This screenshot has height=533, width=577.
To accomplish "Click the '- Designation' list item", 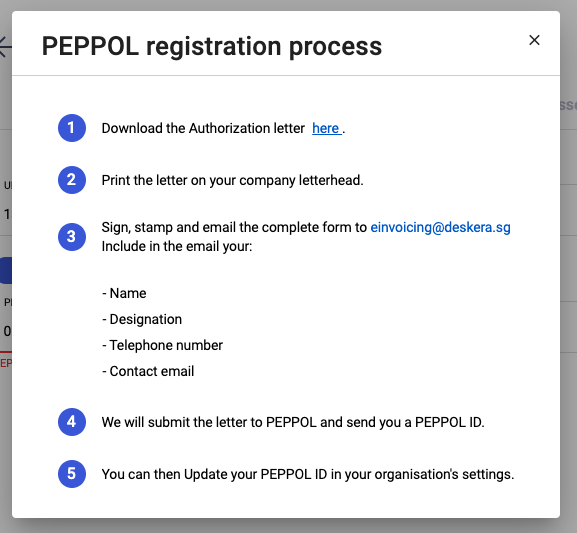I will click(142, 320).
